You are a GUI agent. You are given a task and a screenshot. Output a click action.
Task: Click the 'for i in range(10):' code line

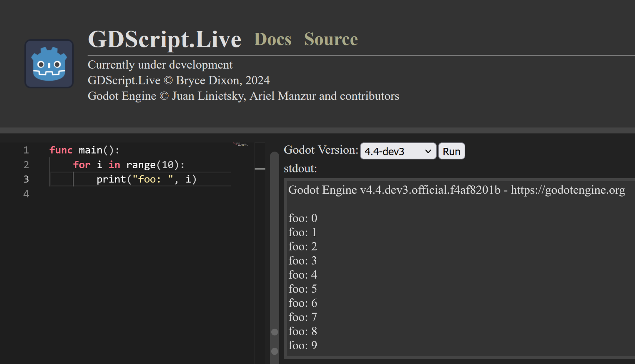[129, 165]
